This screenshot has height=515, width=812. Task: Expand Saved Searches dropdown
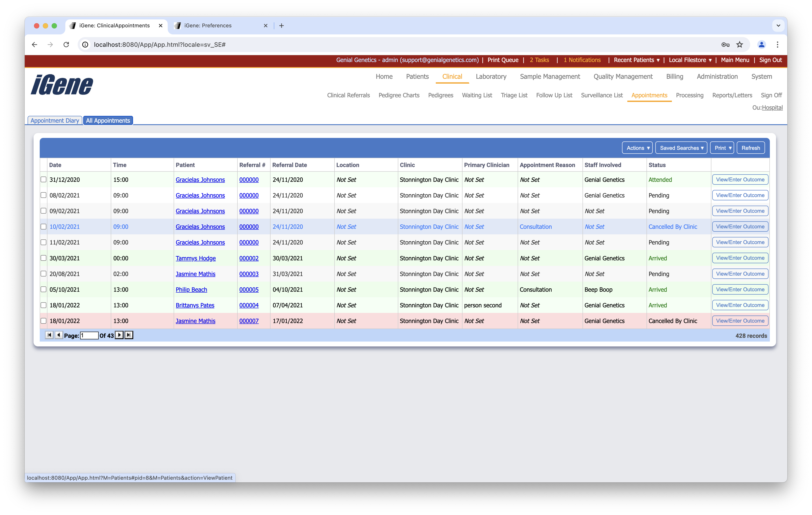[x=681, y=148]
